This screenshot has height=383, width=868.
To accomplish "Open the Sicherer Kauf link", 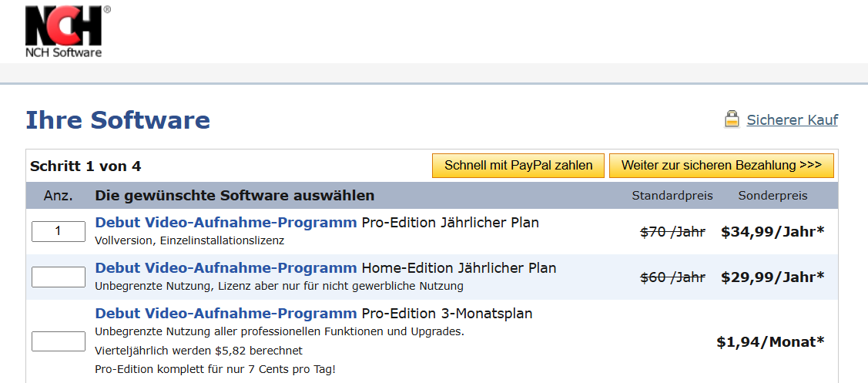I will coord(793,119).
